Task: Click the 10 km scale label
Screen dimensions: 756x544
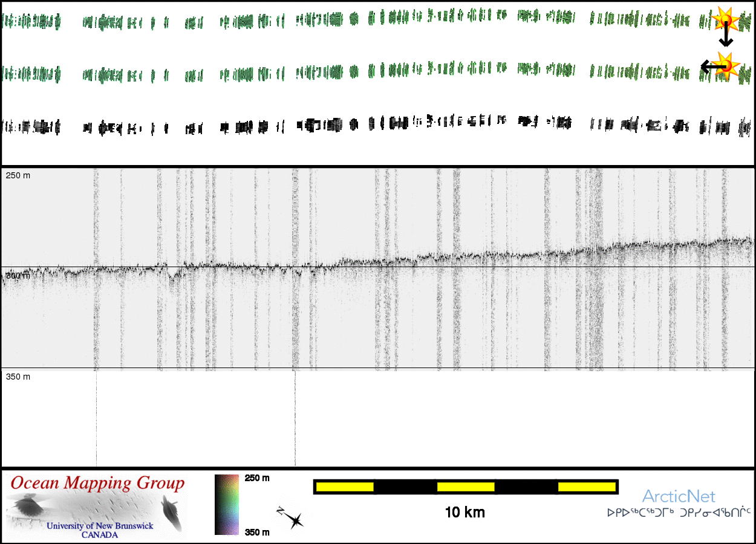Action: tap(464, 513)
